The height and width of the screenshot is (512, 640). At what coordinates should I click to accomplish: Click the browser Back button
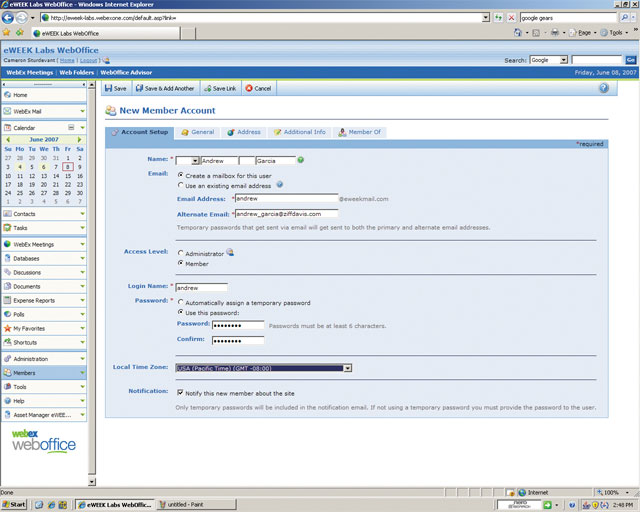(8, 18)
